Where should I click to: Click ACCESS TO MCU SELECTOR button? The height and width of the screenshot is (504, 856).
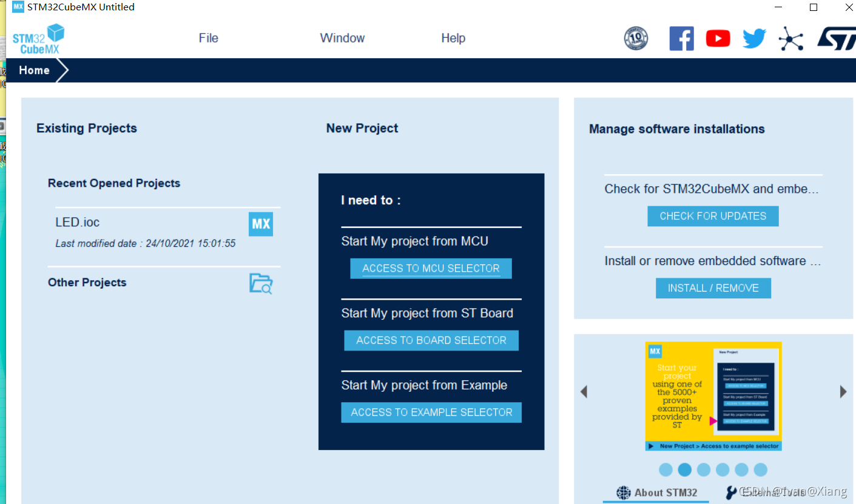(431, 269)
